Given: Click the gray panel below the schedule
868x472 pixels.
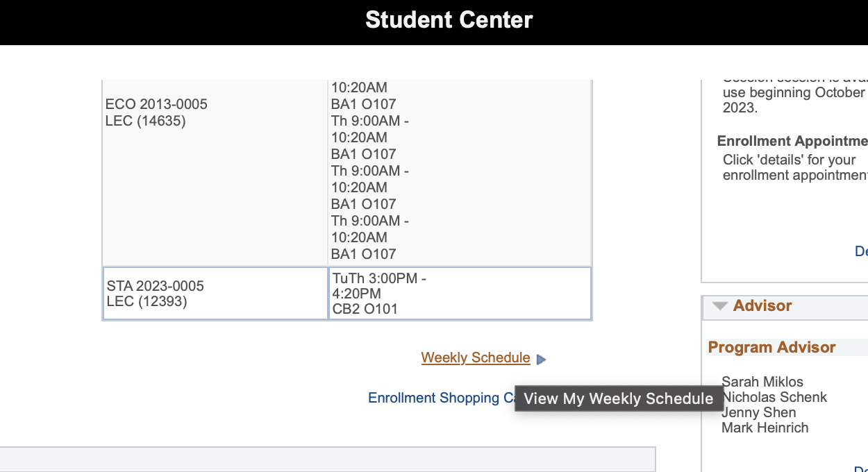Looking at the screenshot, I should (x=326, y=460).
